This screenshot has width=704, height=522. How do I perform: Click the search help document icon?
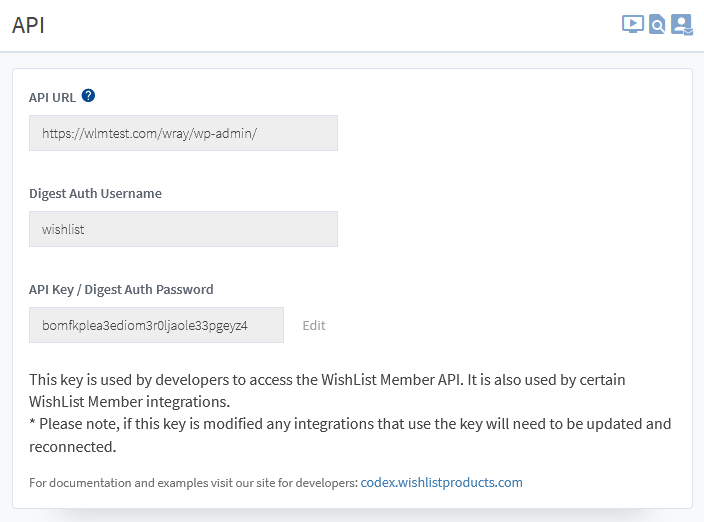pyautogui.click(x=657, y=24)
